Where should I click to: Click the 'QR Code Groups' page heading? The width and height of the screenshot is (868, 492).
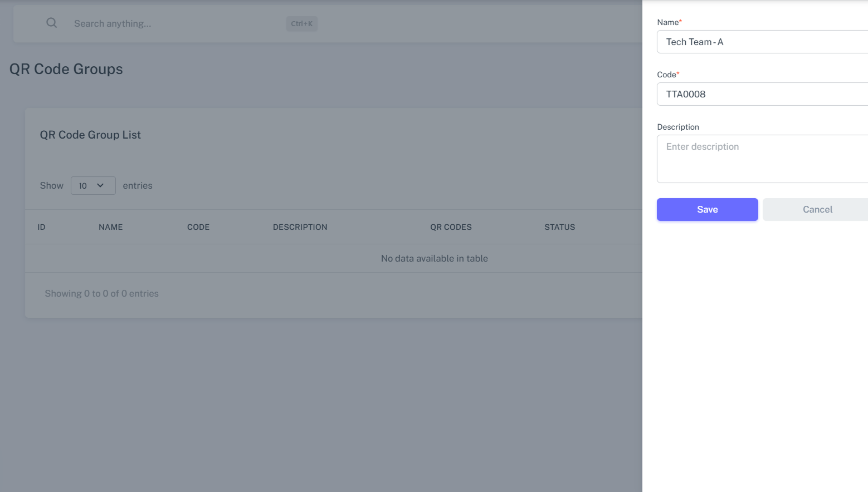click(x=66, y=69)
